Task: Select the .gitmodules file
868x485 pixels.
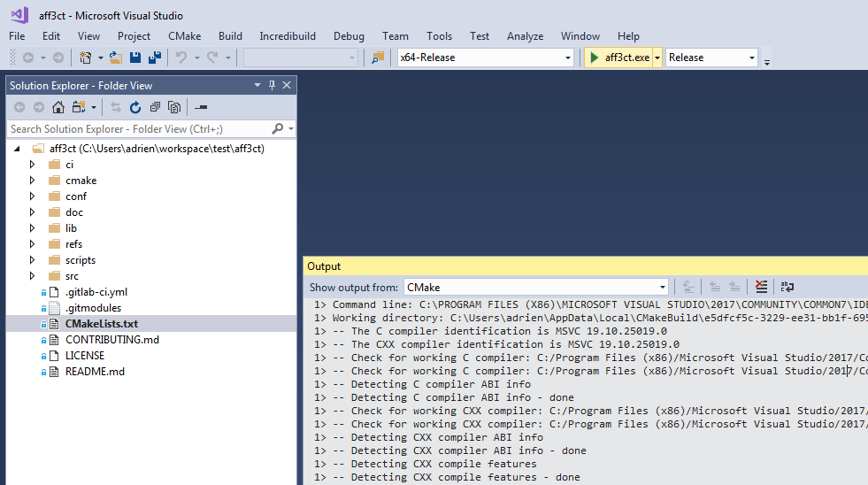Action: pos(93,308)
